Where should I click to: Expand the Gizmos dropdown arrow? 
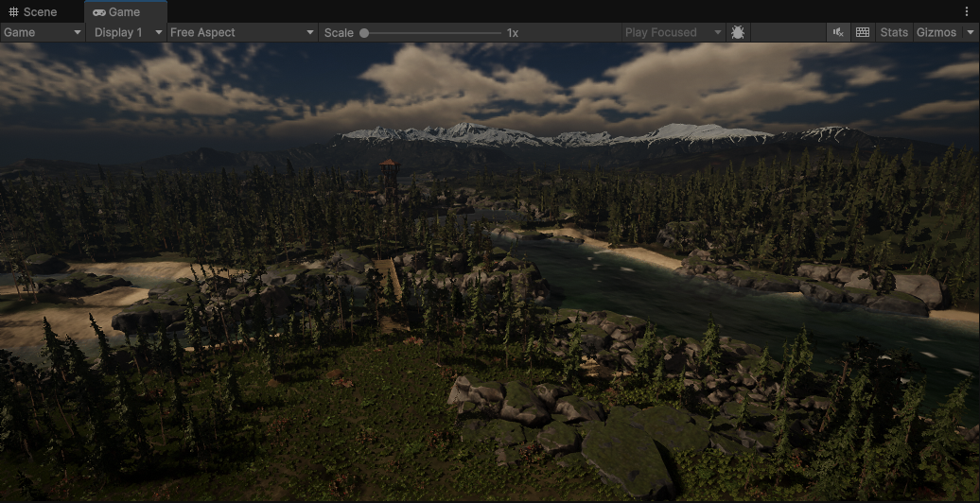(969, 32)
